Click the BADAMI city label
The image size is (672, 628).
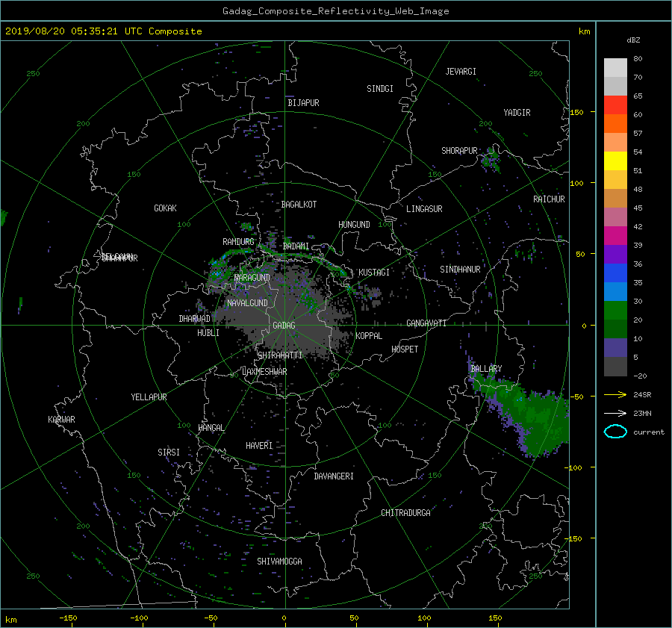coord(296,246)
